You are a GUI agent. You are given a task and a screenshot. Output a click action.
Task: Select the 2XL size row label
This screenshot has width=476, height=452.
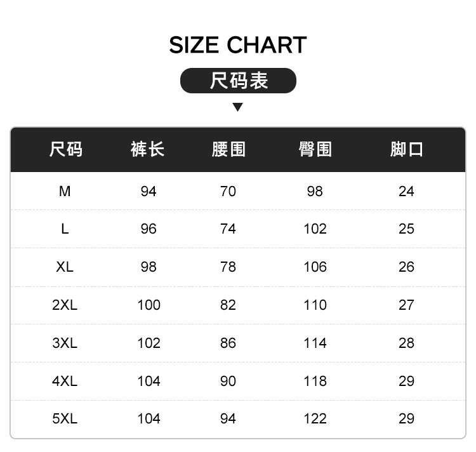tap(65, 305)
